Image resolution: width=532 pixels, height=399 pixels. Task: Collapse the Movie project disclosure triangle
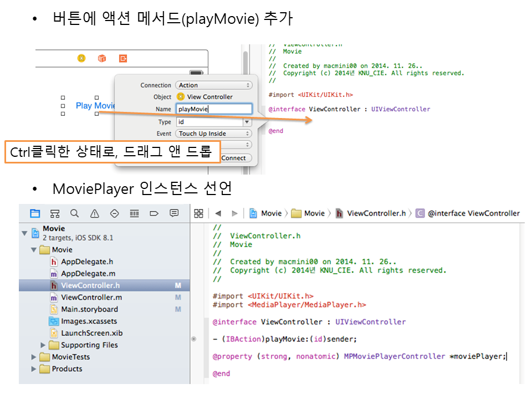24,233
